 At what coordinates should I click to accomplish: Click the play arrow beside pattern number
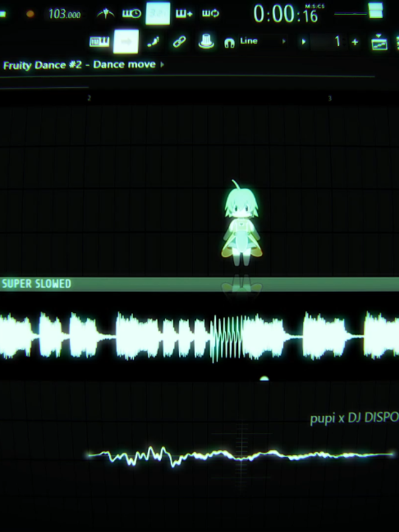[304, 42]
